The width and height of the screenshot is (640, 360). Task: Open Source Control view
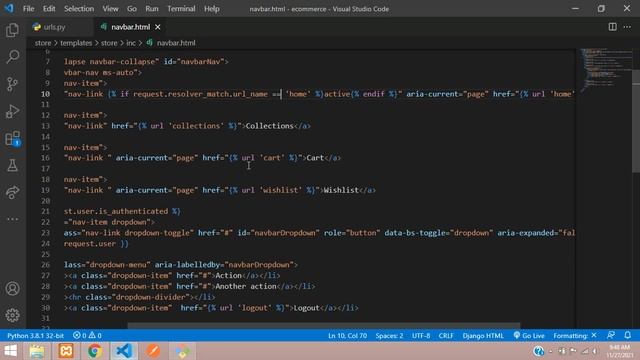tap(12, 84)
